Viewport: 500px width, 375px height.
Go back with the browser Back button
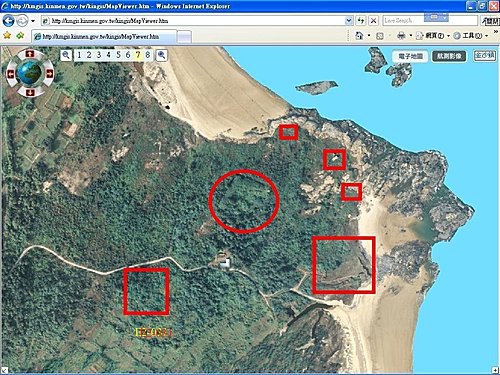[x=8, y=21]
